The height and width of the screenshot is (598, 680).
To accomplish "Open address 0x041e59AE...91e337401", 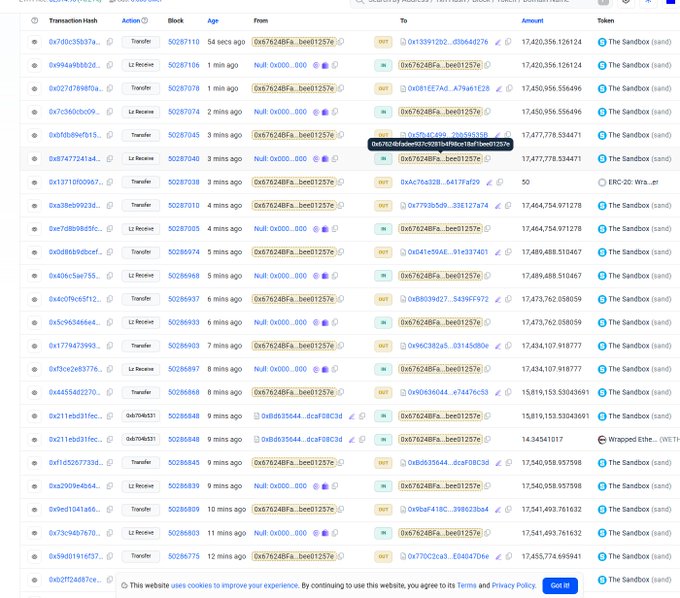I will point(448,252).
